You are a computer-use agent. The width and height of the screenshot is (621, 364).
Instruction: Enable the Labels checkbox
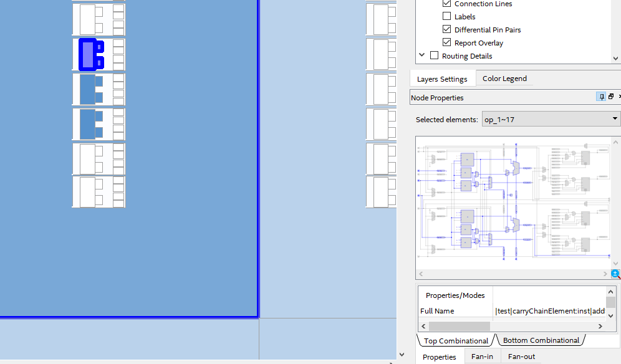[x=447, y=16]
